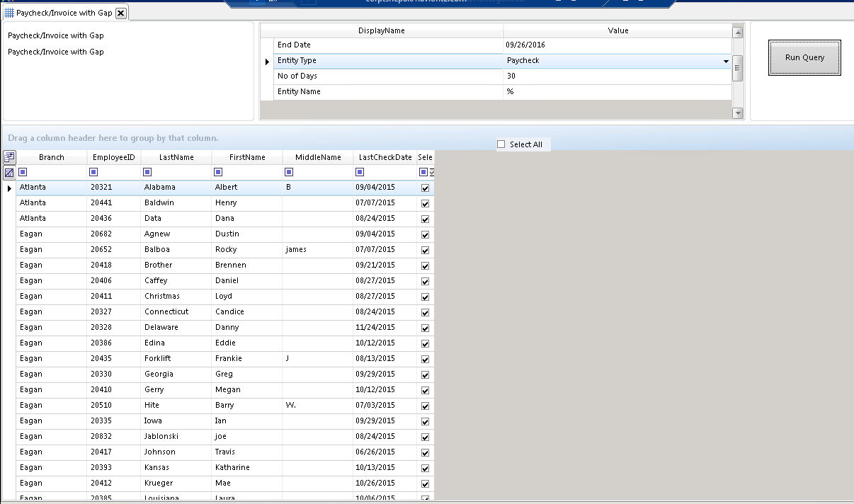Uncheck the Select box for Delaware Danny

tap(425, 328)
